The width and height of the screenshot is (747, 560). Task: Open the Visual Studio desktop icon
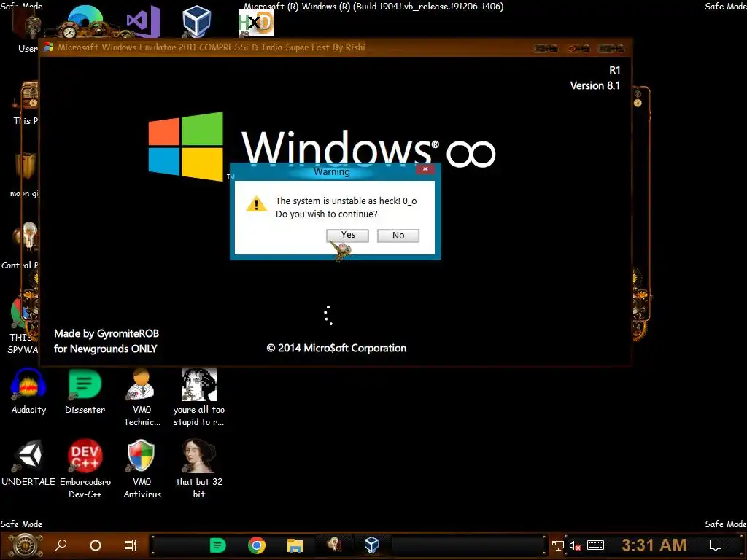[x=142, y=21]
